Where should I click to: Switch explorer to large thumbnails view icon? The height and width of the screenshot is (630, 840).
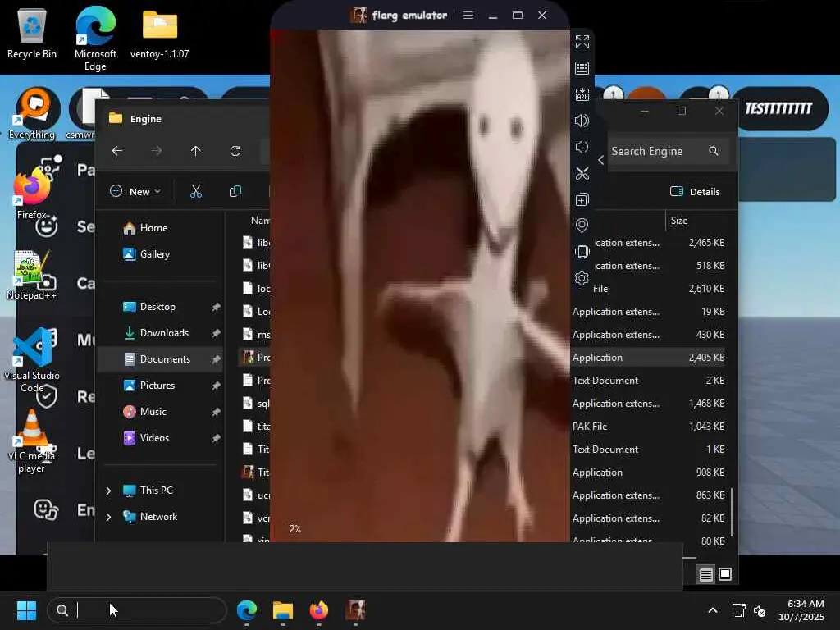coord(725,574)
